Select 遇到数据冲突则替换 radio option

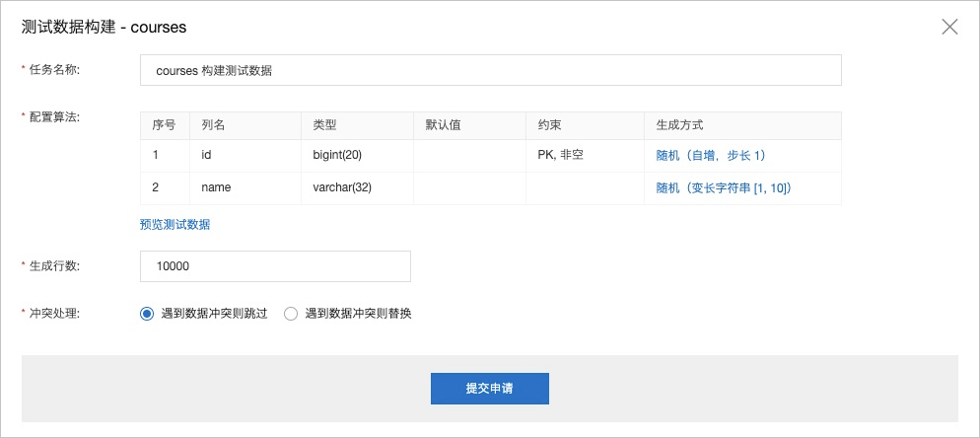[x=347, y=314]
